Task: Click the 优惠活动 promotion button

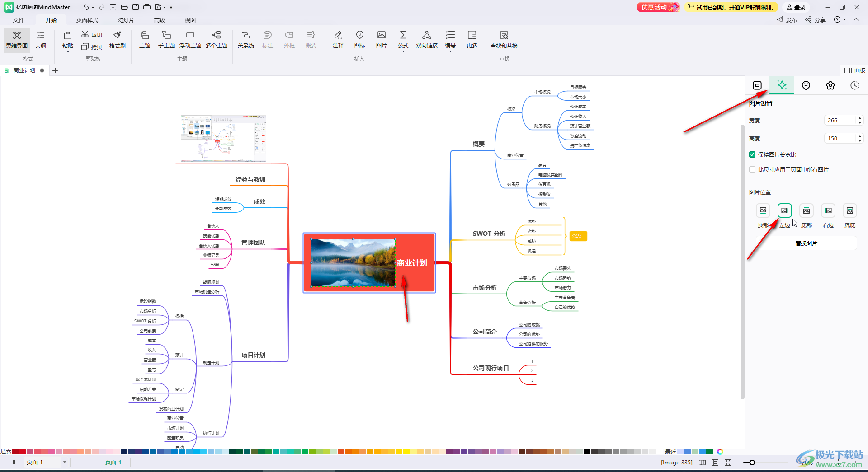Action: [x=658, y=7]
